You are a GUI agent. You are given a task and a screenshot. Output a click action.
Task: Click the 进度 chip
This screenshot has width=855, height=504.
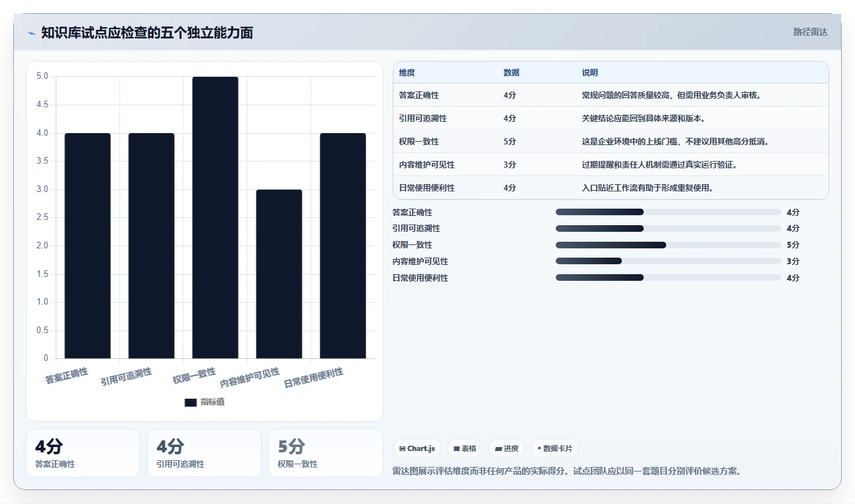(507, 448)
